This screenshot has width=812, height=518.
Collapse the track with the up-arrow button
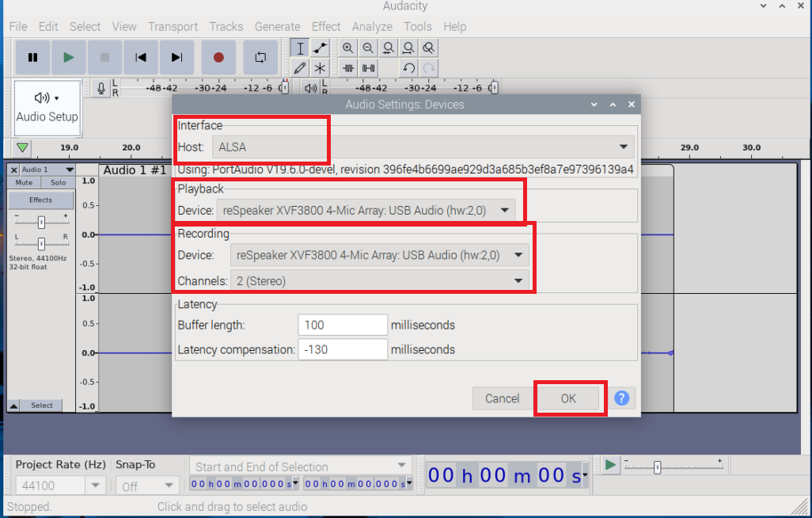click(14, 406)
